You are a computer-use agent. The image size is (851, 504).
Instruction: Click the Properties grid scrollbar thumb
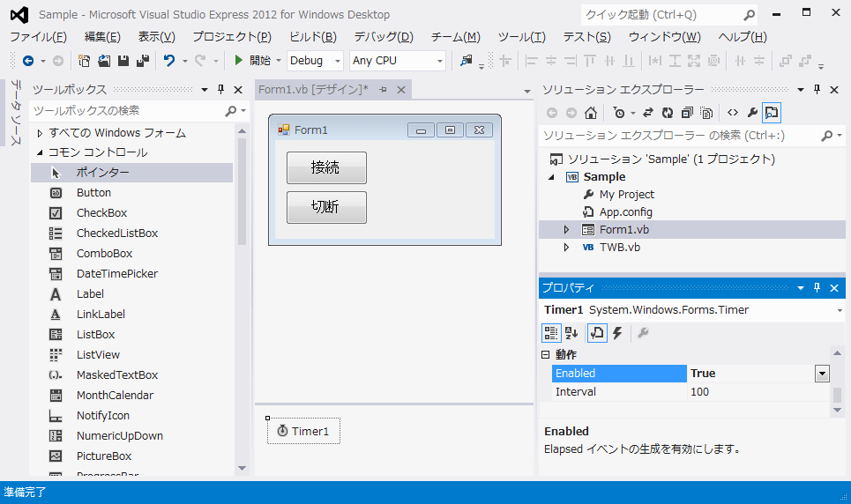tap(837, 395)
